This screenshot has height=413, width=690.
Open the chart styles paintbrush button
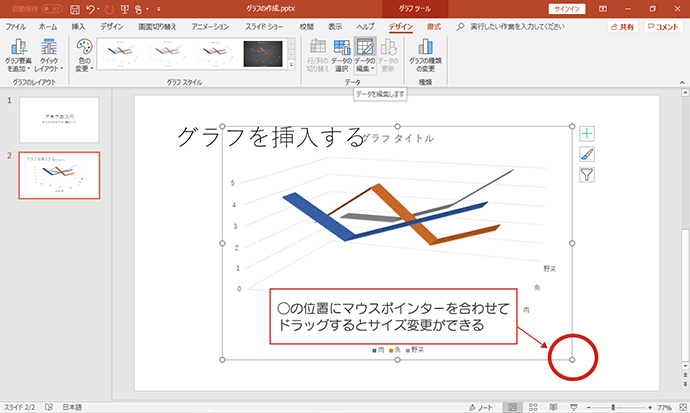(x=587, y=154)
